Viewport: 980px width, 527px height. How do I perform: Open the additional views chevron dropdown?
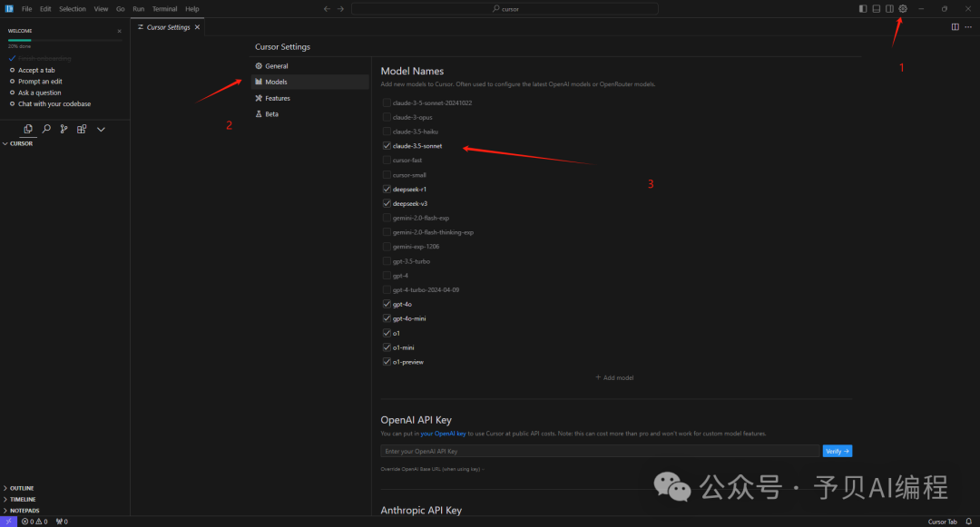pos(101,129)
